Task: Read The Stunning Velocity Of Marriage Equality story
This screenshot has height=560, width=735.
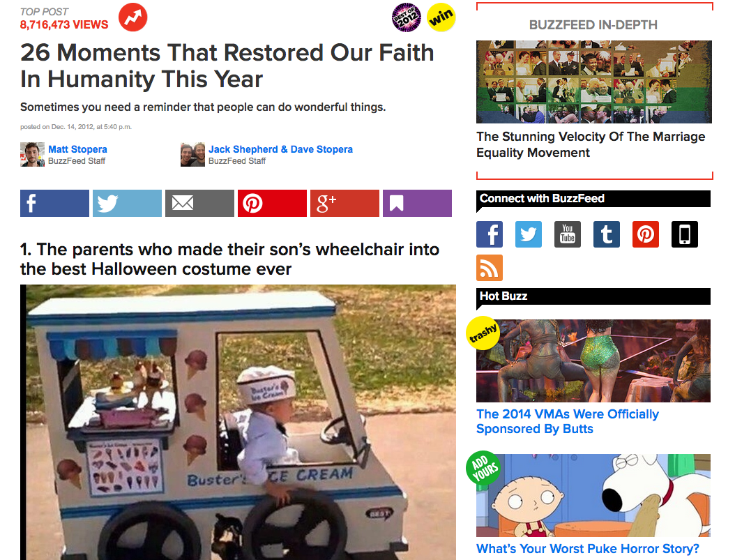Action: [591, 144]
